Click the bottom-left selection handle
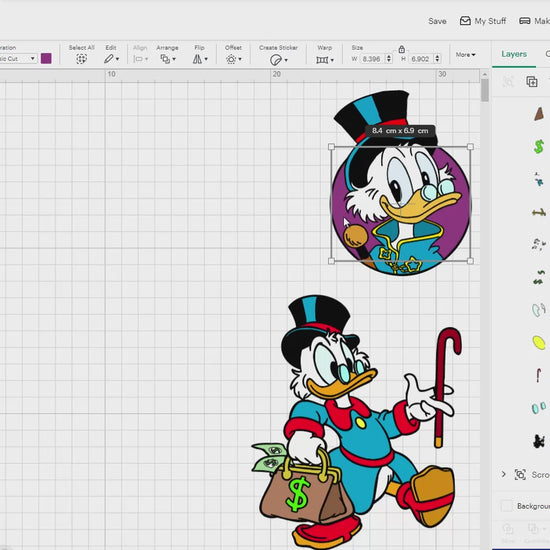This screenshot has height=550, width=550. pos(331,261)
